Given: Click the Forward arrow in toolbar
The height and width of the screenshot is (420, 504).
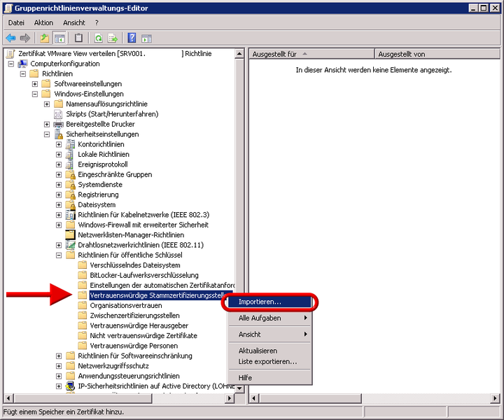Looking at the screenshot, I should (25, 38).
